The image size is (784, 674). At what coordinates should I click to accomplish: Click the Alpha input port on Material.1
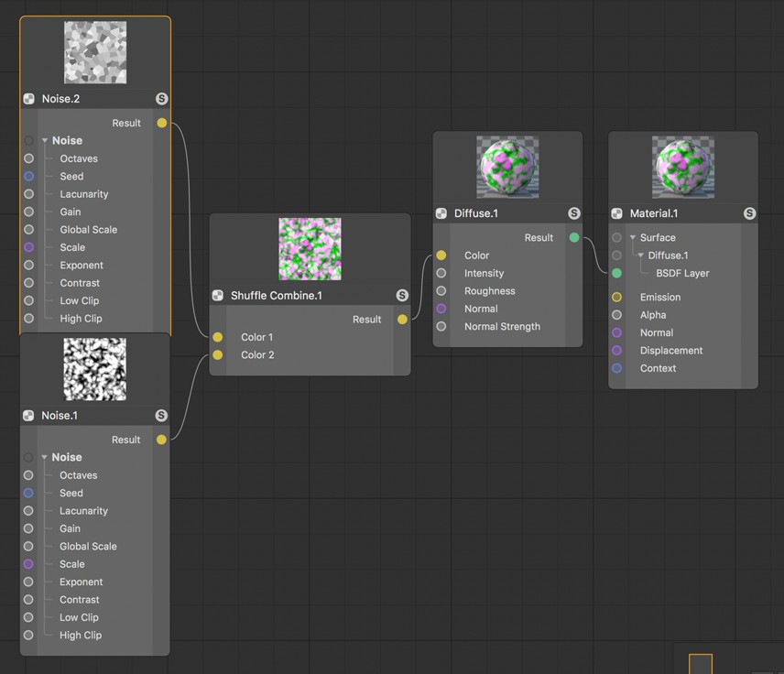click(616, 315)
